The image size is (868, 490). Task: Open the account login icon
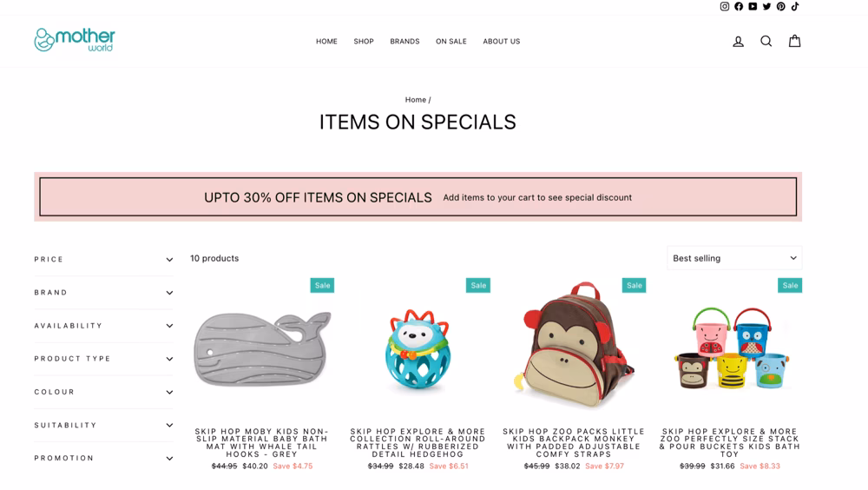(x=738, y=41)
